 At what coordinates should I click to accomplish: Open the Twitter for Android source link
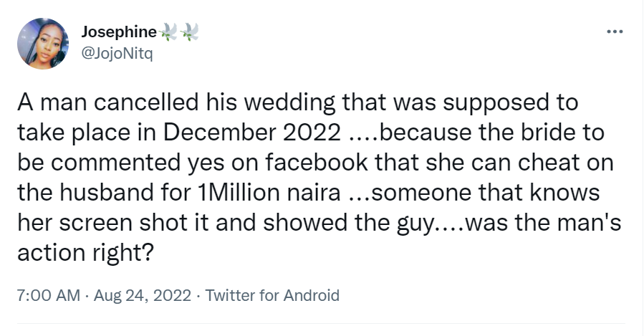(272, 295)
